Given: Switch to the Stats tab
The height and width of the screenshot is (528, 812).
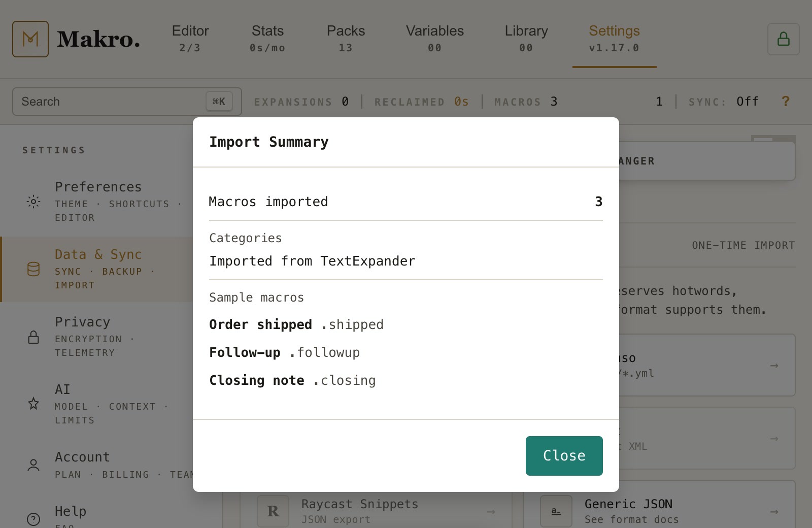Looking at the screenshot, I should pos(267,39).
